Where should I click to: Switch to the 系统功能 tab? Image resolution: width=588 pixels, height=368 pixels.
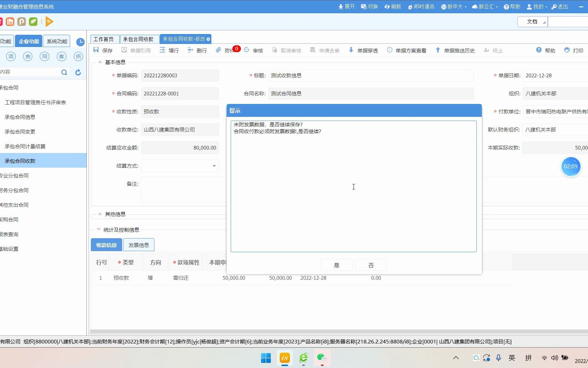click(x=57, y=41)
